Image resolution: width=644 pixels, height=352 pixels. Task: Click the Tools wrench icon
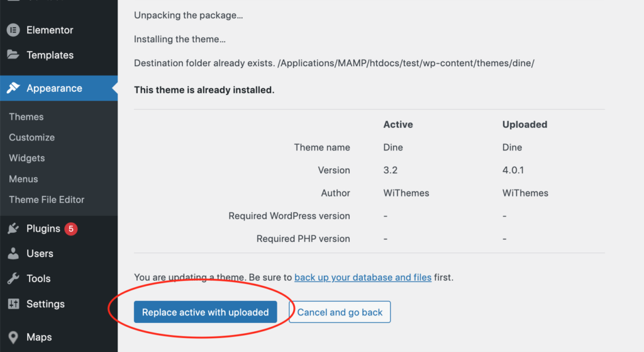pyautogui.click(x=13, y=278)
